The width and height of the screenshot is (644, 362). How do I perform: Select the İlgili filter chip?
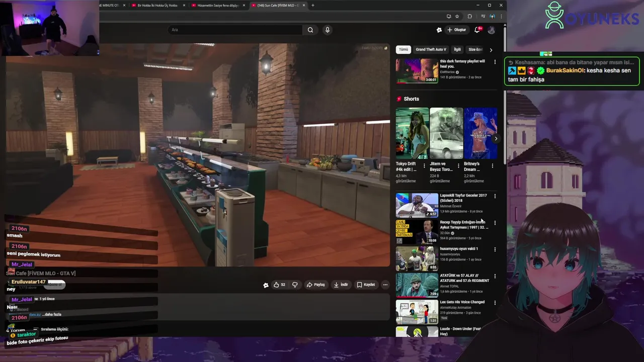pos(457,49)
